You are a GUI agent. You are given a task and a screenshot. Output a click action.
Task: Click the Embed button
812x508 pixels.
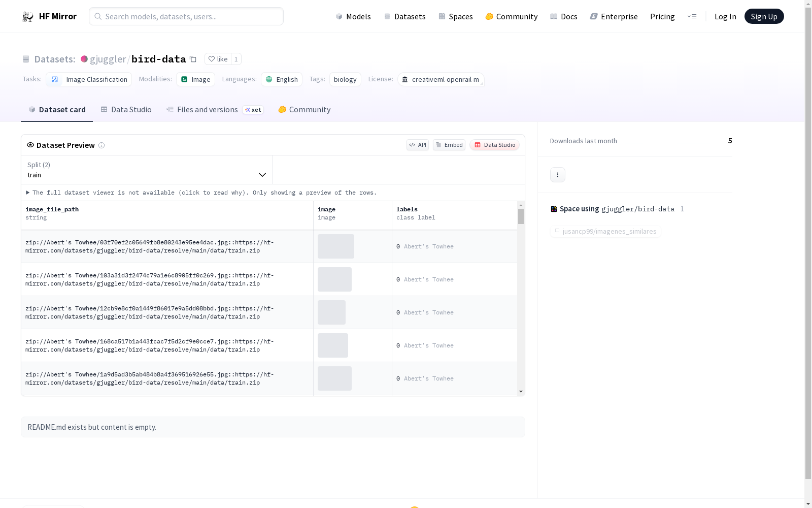click(449, 145)
